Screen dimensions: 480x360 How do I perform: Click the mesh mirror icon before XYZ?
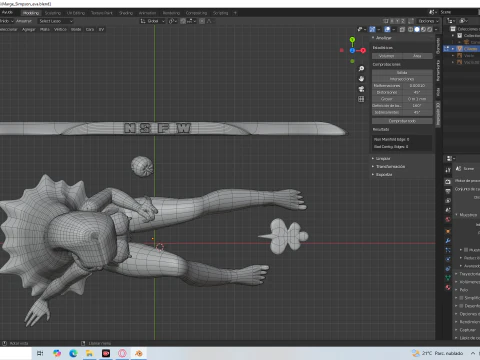click(386, 21)
